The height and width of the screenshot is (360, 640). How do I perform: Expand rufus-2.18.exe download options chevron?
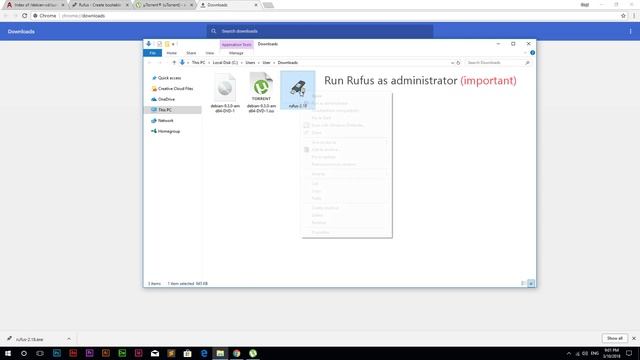coord(69,339)
